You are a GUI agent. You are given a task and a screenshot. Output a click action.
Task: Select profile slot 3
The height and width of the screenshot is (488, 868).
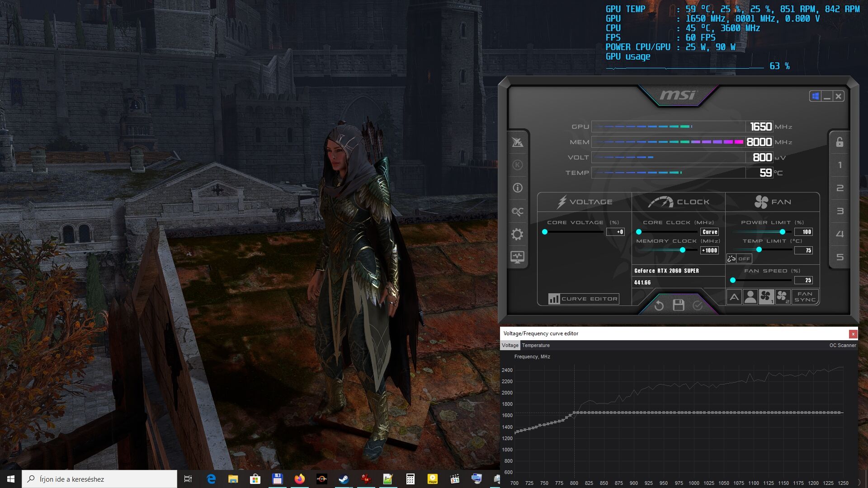[840, 211]
